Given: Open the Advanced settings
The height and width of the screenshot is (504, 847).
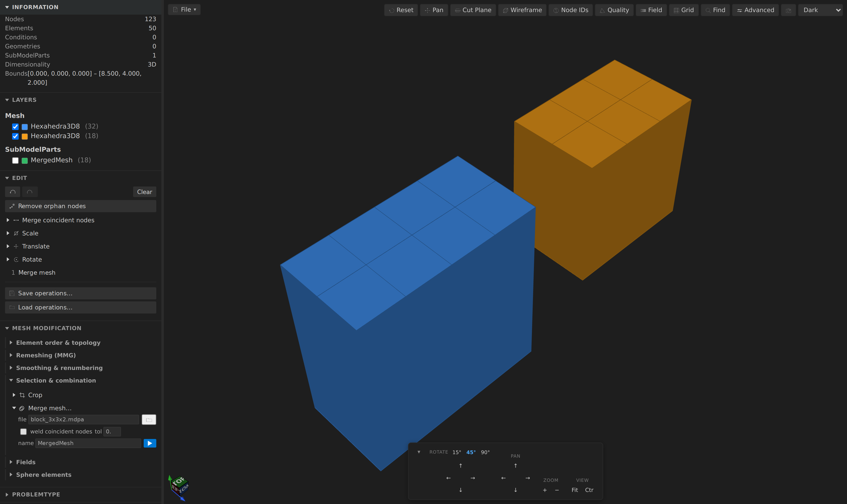Looking at the screenshot, I should (x=755, y=10).
